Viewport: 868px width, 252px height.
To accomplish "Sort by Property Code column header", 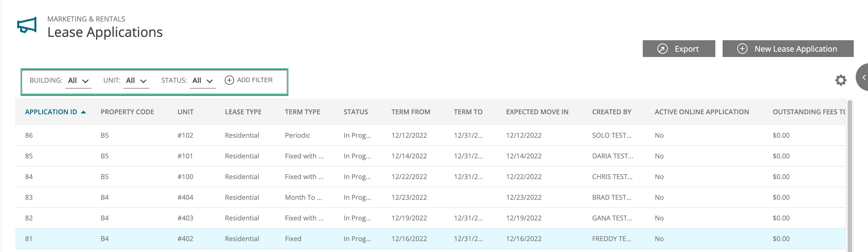I will click(127, 112).
